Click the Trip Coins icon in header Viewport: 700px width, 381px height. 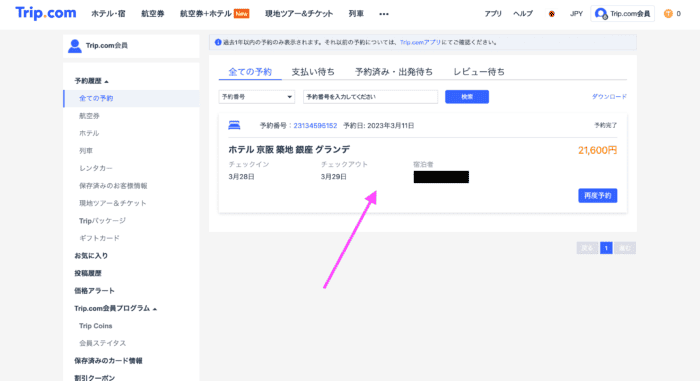click(668, 14)
